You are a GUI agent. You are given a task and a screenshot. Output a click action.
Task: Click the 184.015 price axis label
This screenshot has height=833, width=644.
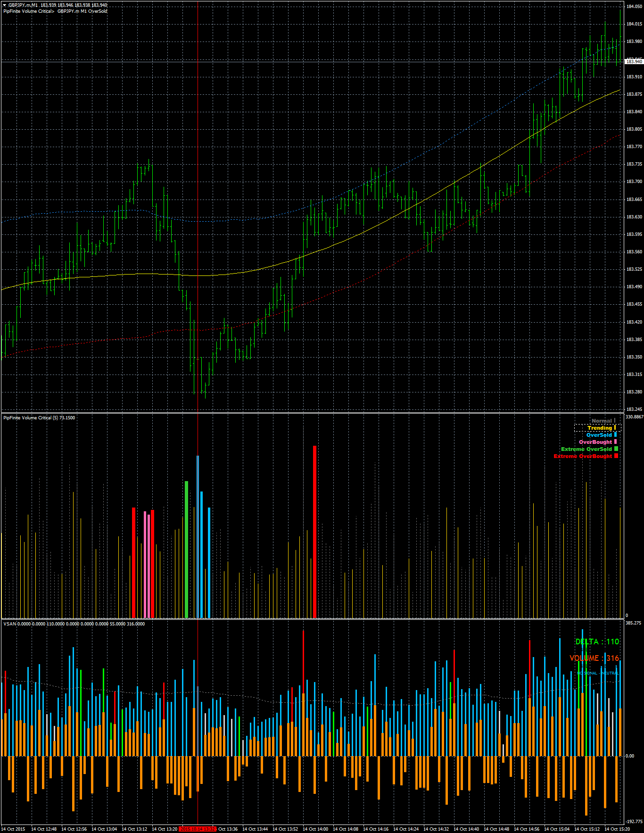coord(634,24)
